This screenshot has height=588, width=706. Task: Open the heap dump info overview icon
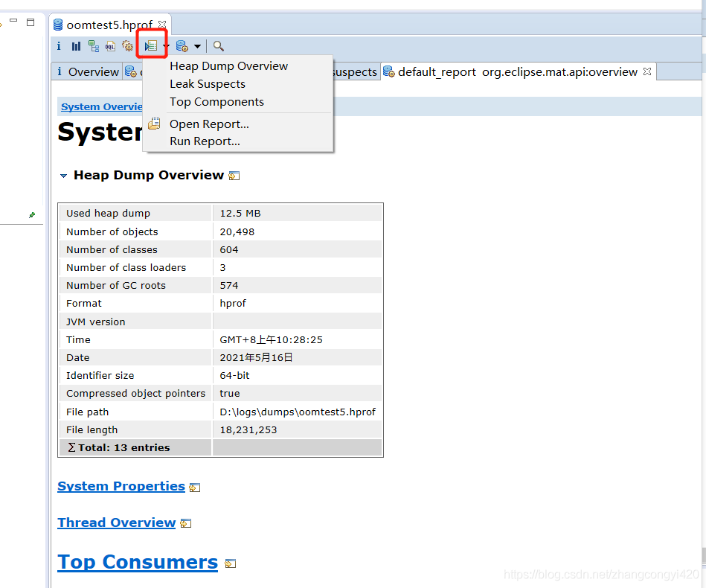[x=59, y=46]
